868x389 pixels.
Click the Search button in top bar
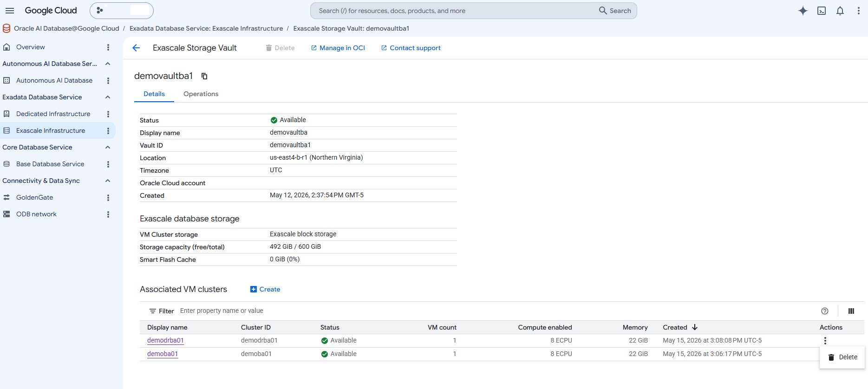coord(615,11)
